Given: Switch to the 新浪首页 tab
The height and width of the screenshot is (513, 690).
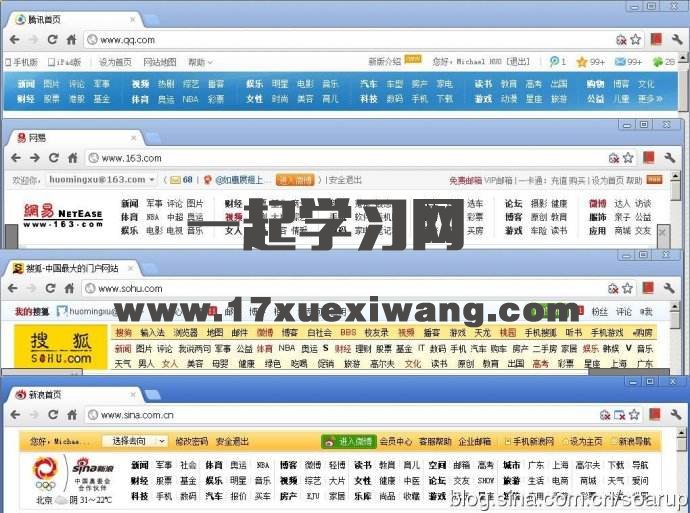Looking at the screenshot, I should 73,395.
